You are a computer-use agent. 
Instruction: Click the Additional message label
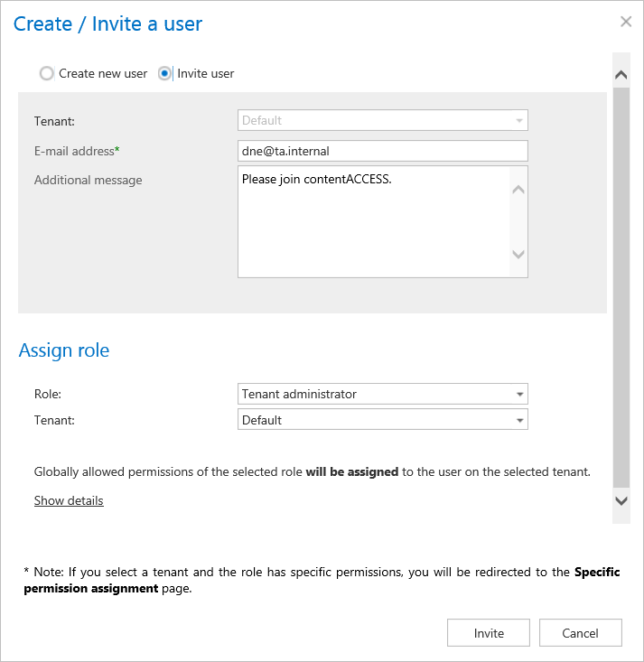click(88, 180)
